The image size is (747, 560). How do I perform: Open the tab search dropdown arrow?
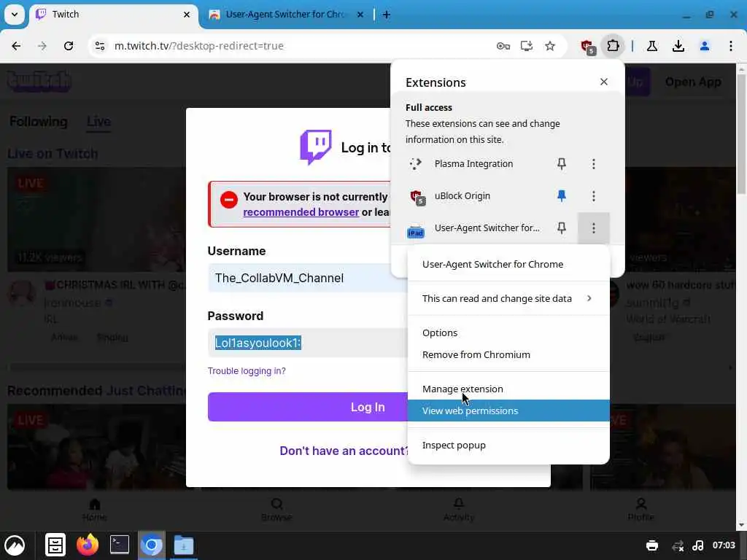[15, 15]
